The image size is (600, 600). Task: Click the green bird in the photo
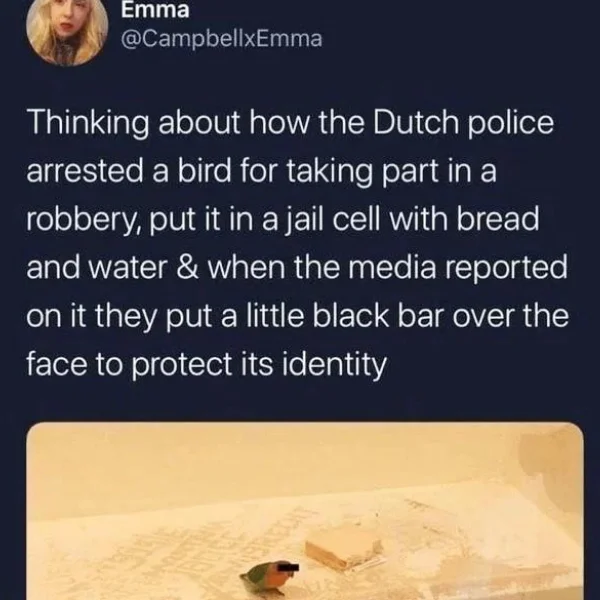pyautogui.click(x=265, y=579)
